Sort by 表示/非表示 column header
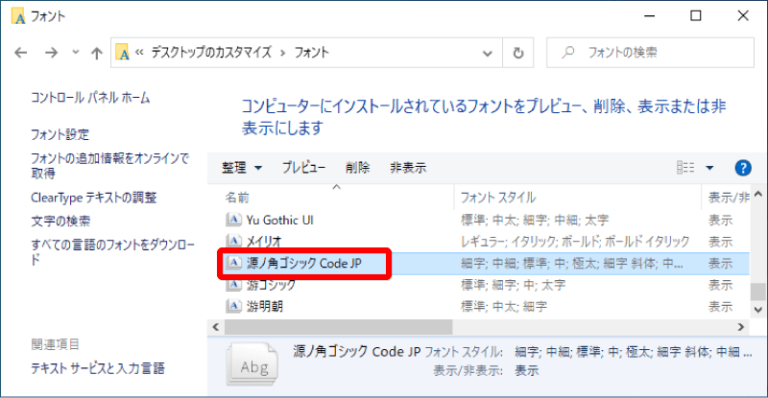 click(727, 197)
